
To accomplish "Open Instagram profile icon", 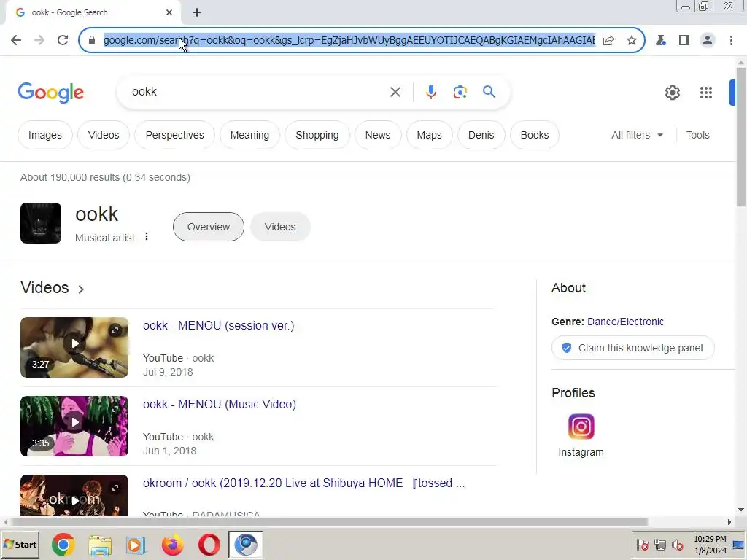I will coord(581,426).
